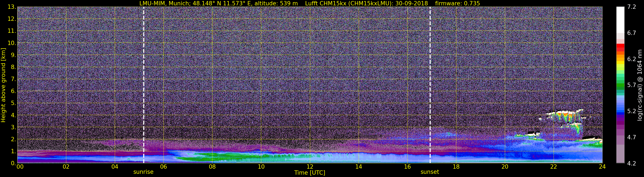644x177 pixels.
Task: Click the height axis tick label 3
Action: coord(13,127)
